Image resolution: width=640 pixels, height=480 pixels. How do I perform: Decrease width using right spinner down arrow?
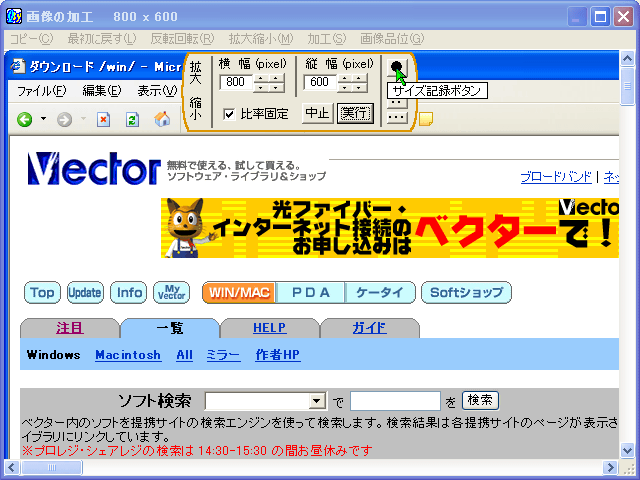pyautogui.click(x=276, y=87)
